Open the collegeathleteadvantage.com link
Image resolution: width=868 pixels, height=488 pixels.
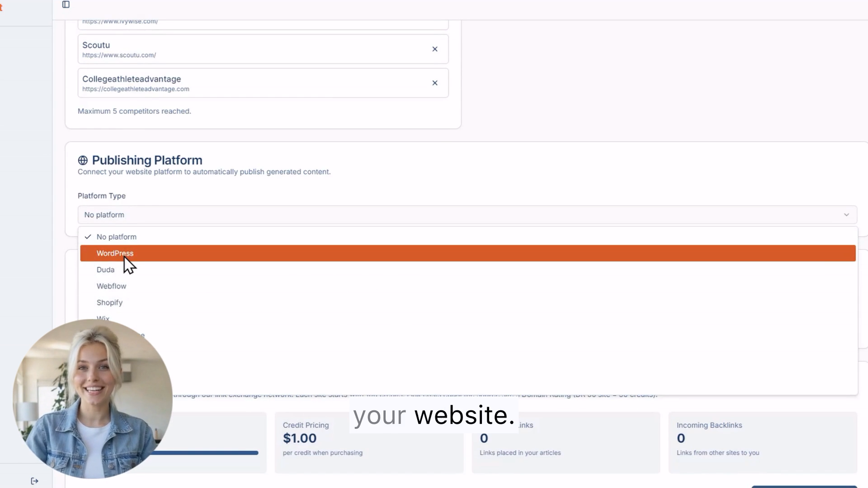click(x=136, y=89)
